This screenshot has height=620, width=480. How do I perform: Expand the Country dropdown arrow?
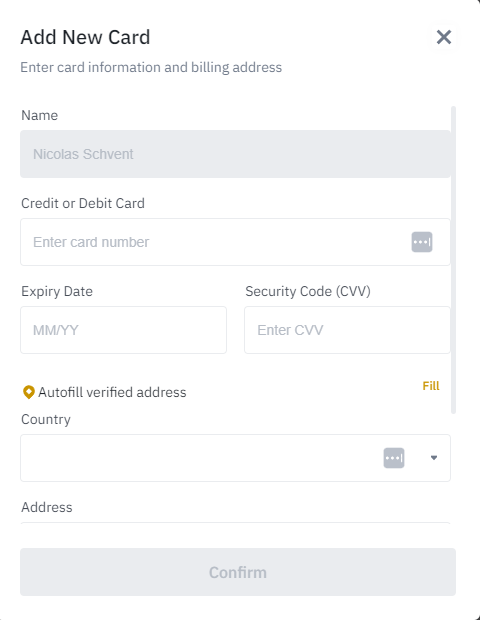[x=434, y=458]
